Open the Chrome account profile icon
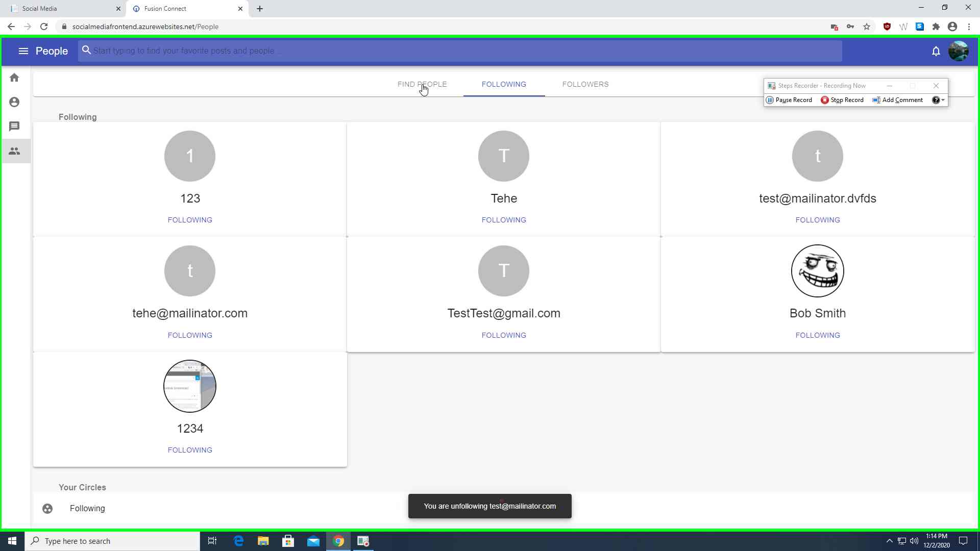Screen dimensions: 980x551 952,27
